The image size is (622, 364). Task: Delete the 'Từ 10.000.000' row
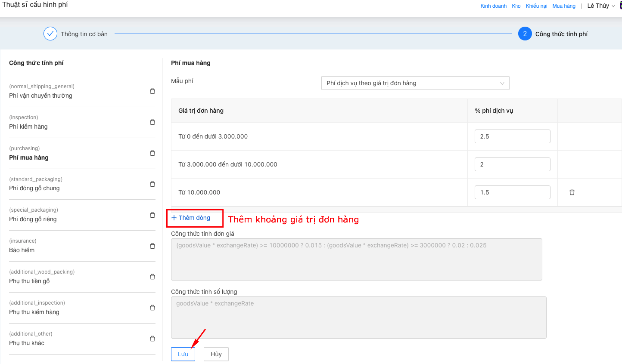pyautogui.click(x=572, y=192)
